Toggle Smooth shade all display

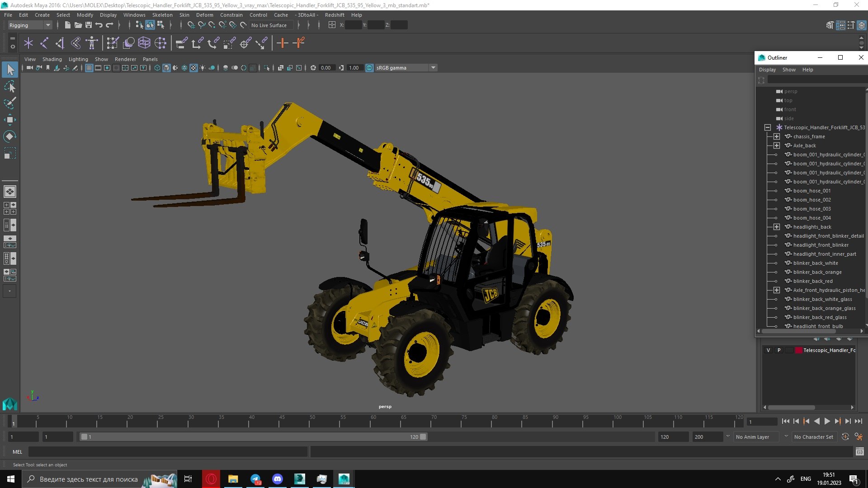click(x=166, y=68)
